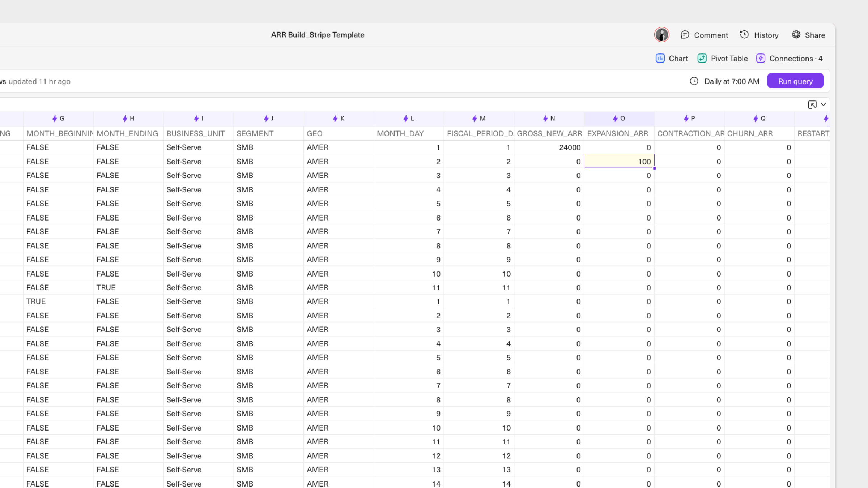868x488 pixels.
Task: Open the History clock icon
Action: (744, 35)
